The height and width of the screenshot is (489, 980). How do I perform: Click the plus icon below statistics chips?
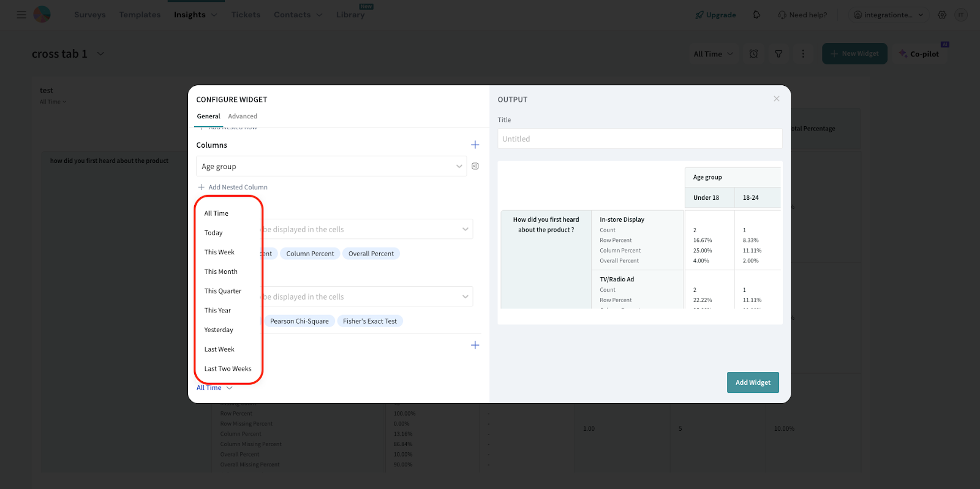(x=475, y=345)
